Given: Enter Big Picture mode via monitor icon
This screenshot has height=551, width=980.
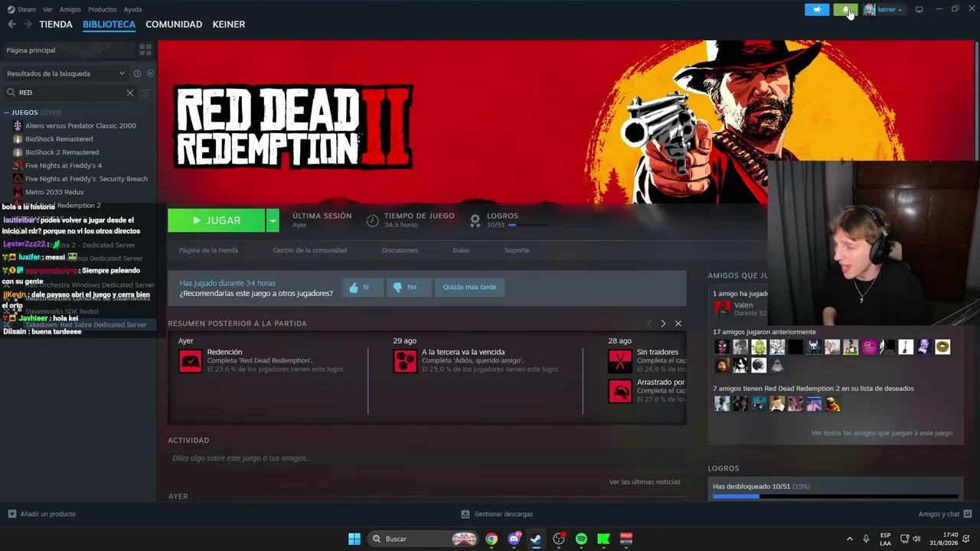Looking at the screenshot, I should coord(919,9).
